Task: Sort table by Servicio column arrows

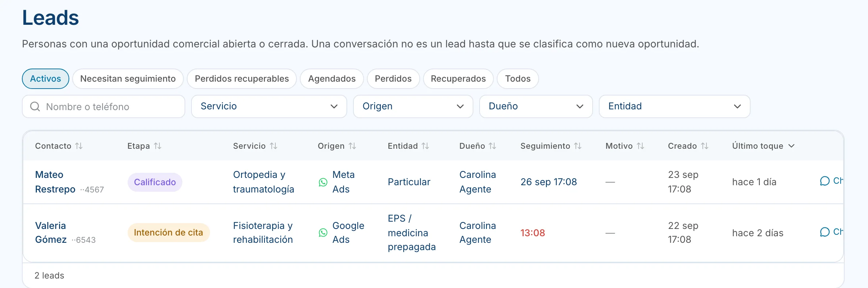Action: click(x=274, y=146)
